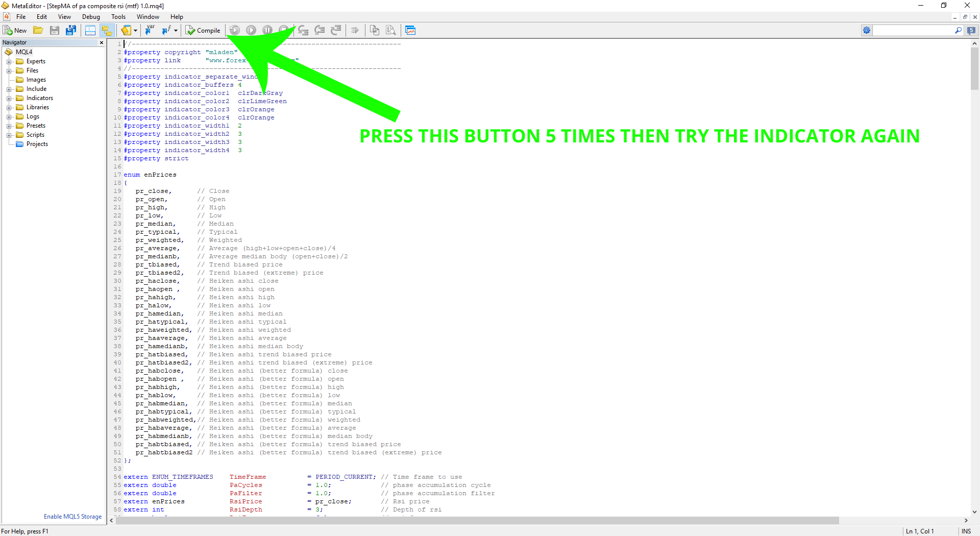
Task: Select the Libraries folder label
Action: click(x=38, y=107)
